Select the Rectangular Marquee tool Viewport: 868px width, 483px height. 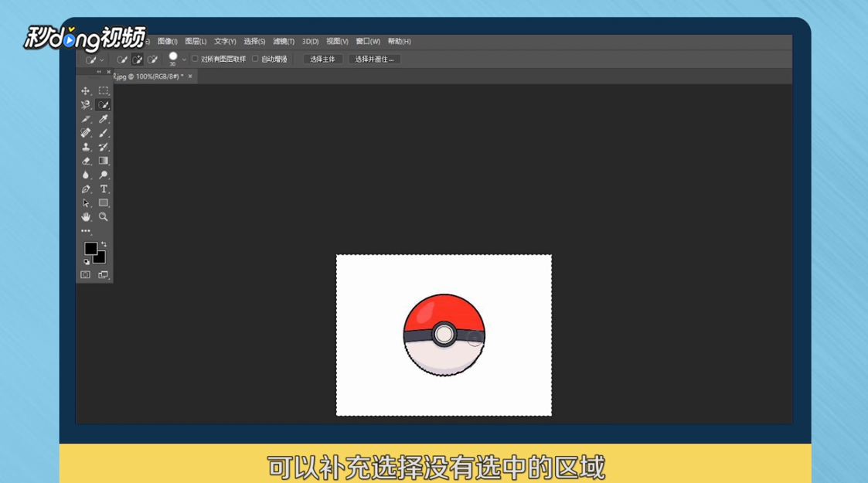tap(104, 90)
